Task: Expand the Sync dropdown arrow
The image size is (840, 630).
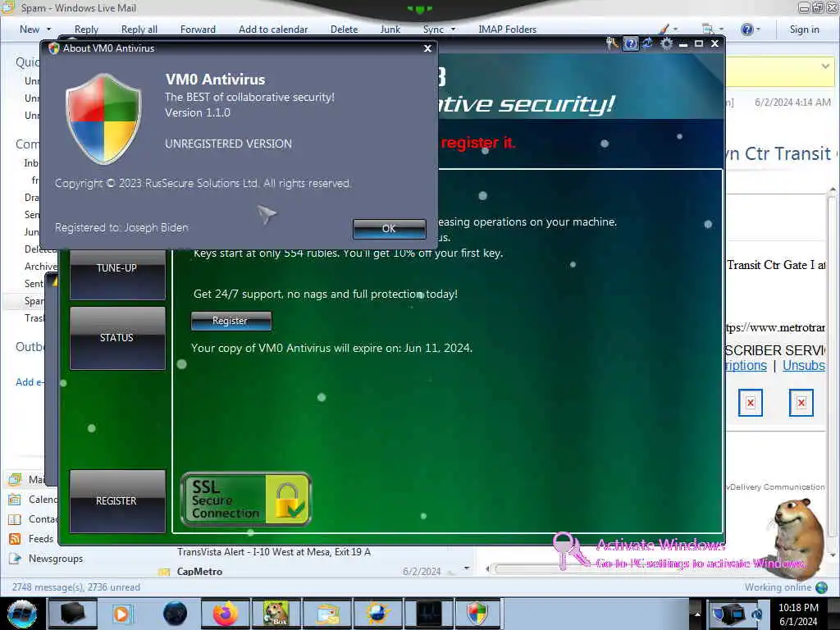Action: click(453, 30)
